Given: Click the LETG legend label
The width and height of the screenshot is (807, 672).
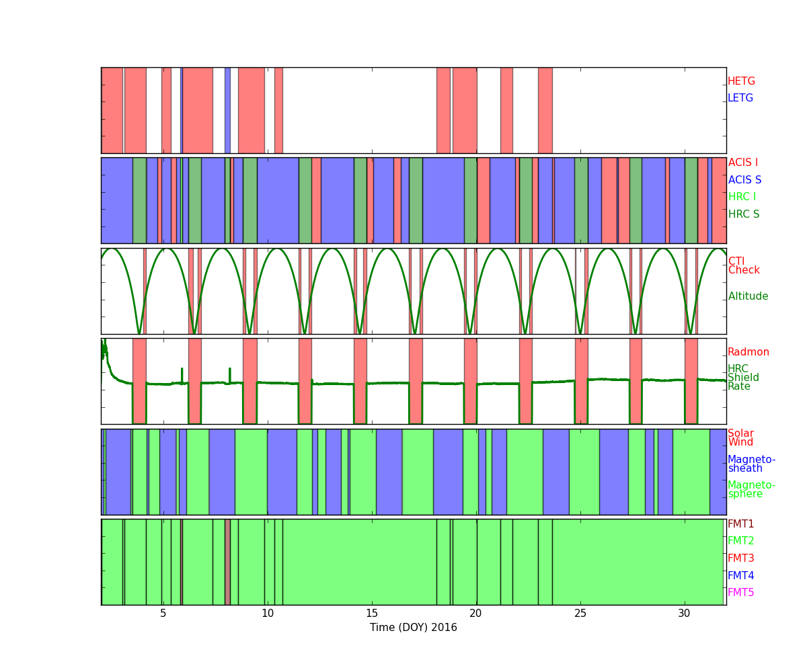Looking at the screenshot, I should click(x=740, y=98).
